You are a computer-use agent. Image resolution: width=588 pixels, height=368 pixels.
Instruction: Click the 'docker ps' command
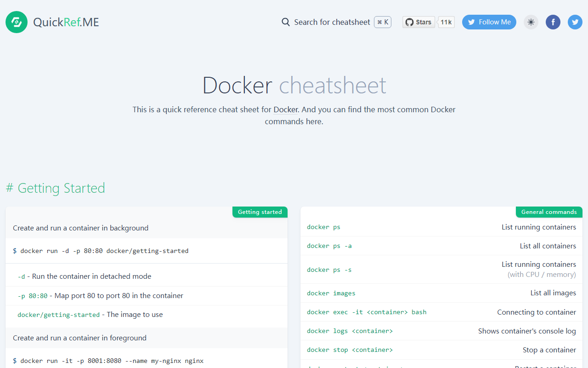point(323,227)
